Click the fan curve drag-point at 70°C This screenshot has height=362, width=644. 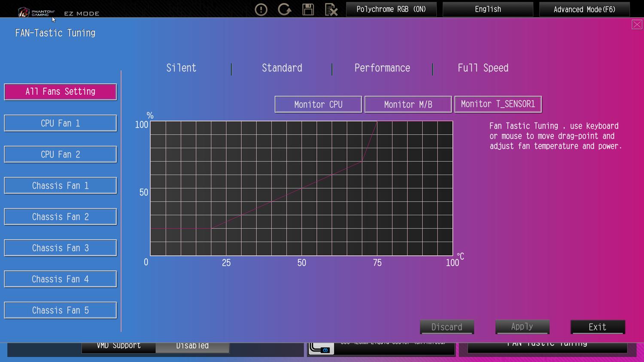[362, 162]
